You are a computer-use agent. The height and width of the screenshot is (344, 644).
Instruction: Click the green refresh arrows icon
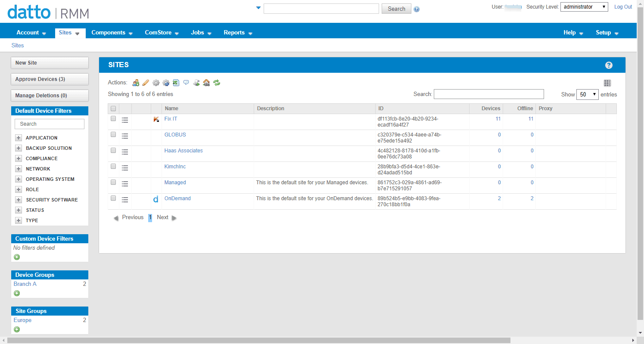pyautogui.click(x=217, y=83)
